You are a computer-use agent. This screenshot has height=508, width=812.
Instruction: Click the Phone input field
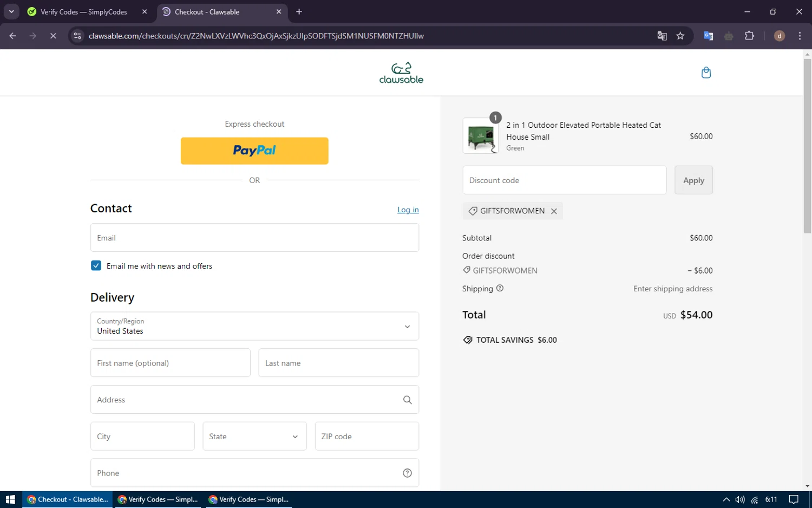click(254, 473)
